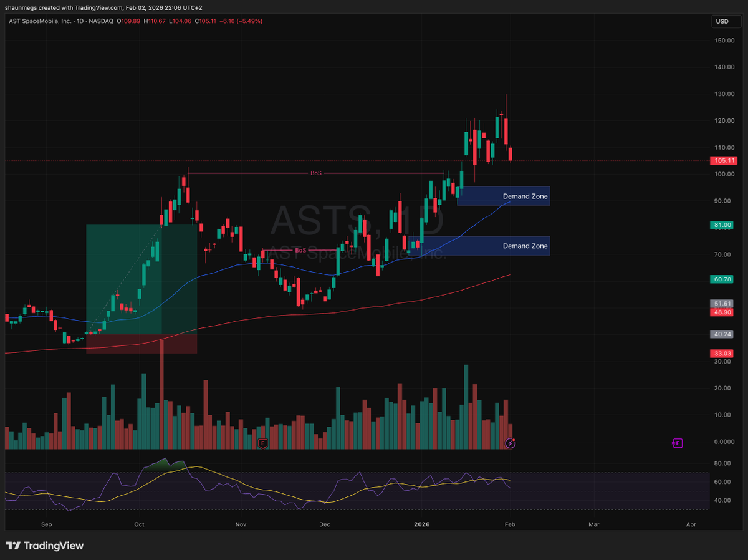748x560 pixels.
Task: Click the upper BoS label near 100
Action: [316, 173]
